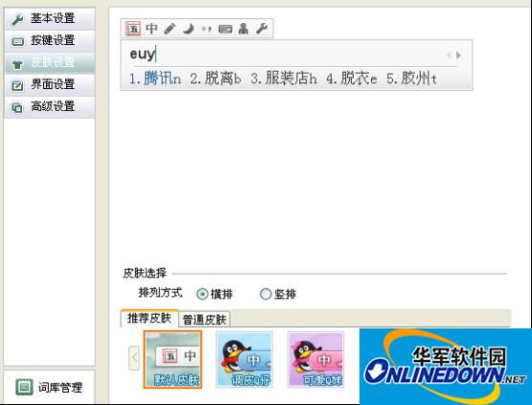Image resolution: width=532 pixels, height=405 pixels.
Task: Click the 词库管理 button
Action: click(49, 387)
